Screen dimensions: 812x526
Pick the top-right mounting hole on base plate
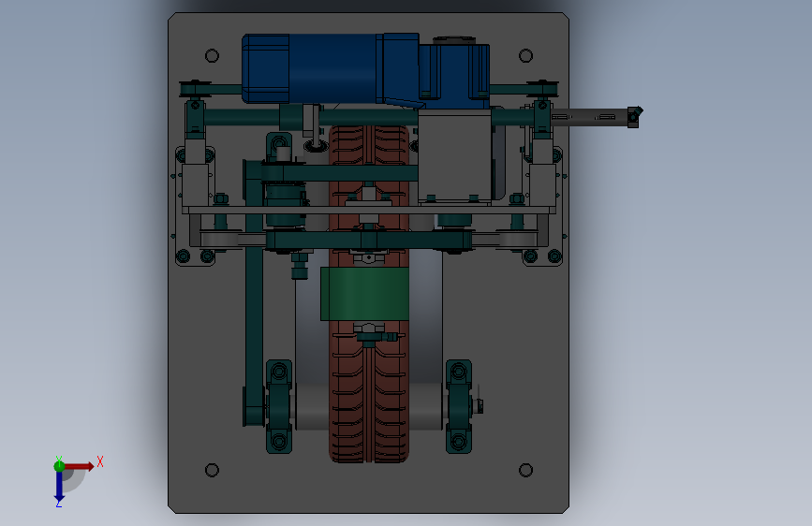coord(525,55)
